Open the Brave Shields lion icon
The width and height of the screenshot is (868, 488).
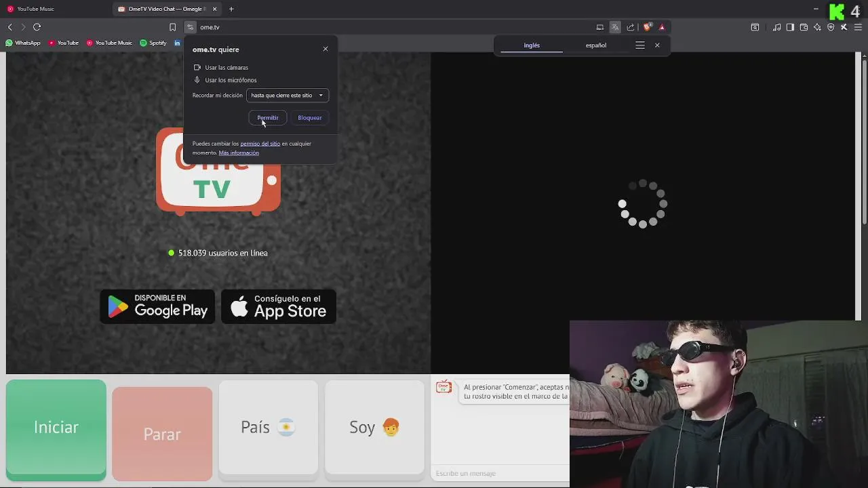pos(648,27)
